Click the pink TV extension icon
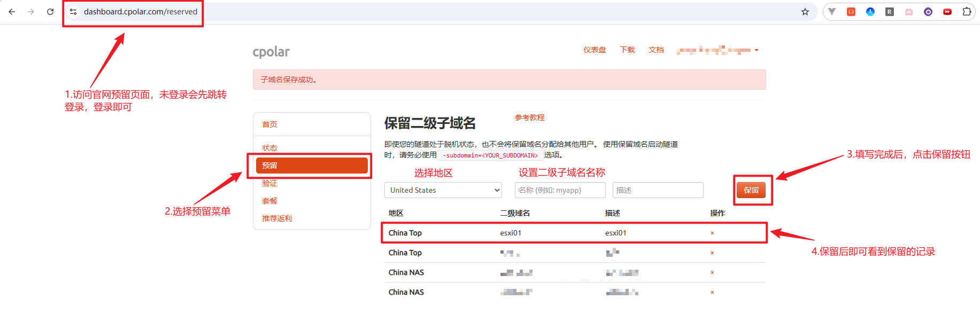 click(x=909, y=12)
